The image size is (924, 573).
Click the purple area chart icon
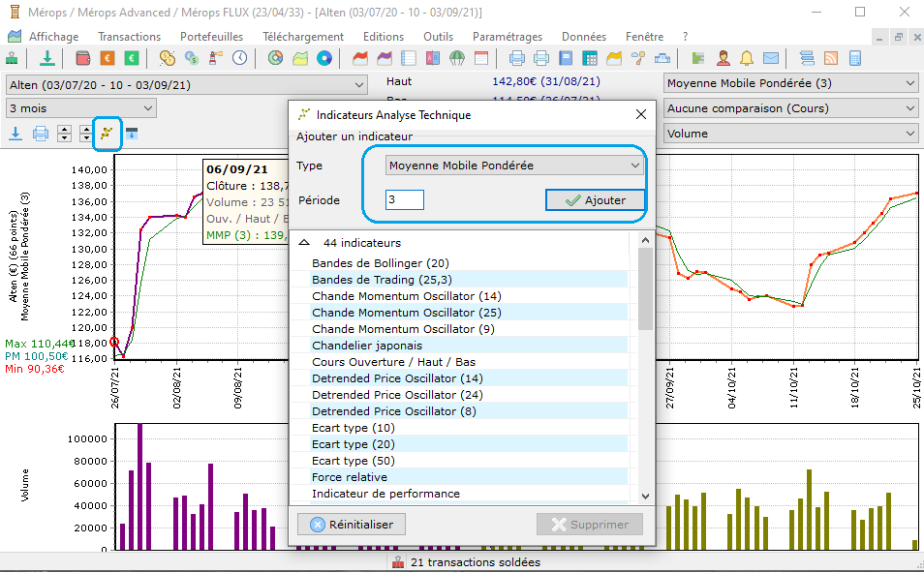385,58
